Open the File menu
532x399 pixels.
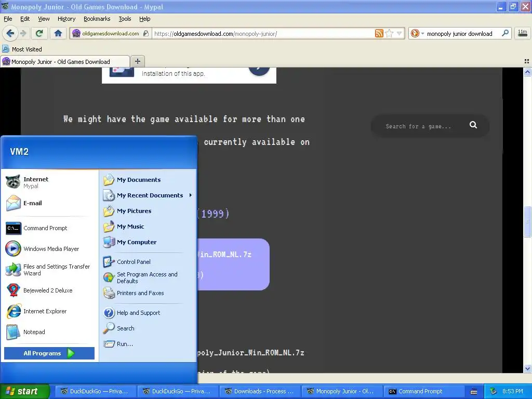(x=8, y=19)
